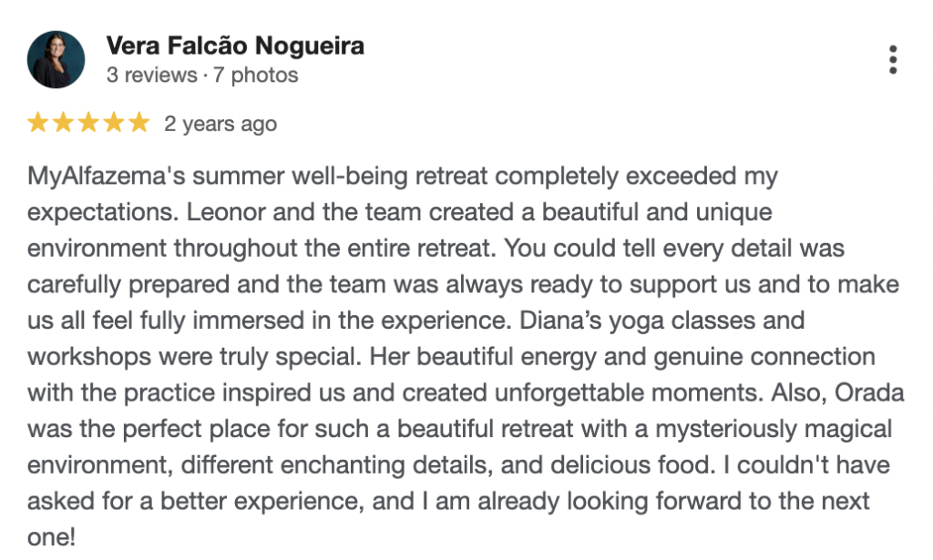Open reviewer name Vera Falcão Nogueira

[235, 46]
